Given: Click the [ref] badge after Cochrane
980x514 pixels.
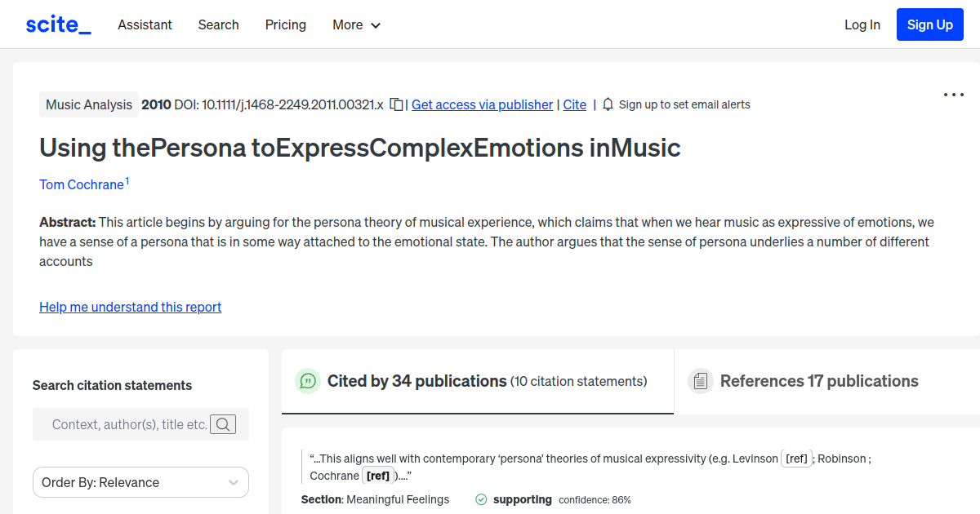Looking at the screenshot, I should pyautogui.click(x=377, y=475).
